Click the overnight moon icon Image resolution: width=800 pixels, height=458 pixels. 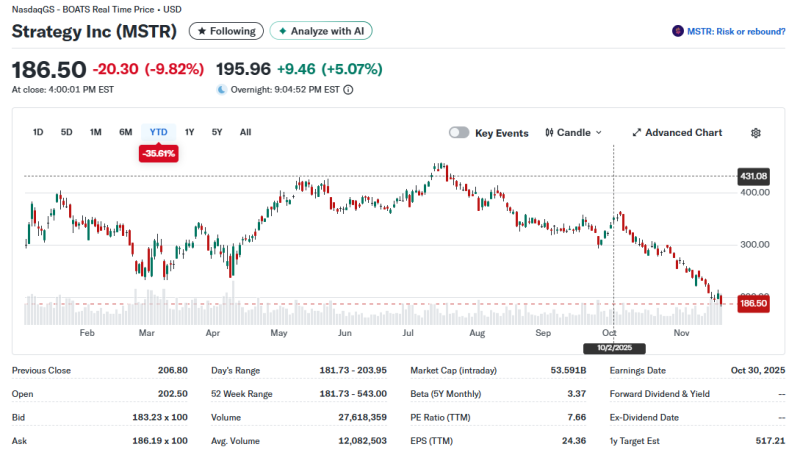[221, 90]
